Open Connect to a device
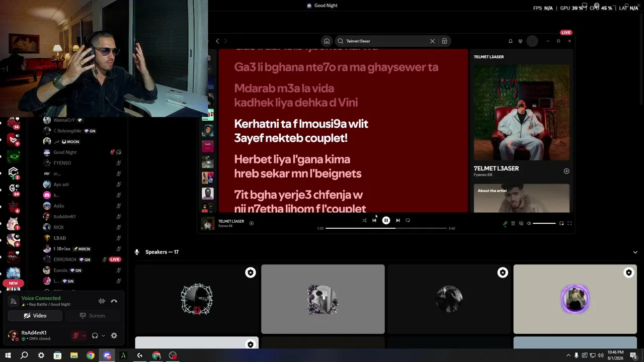This screenshot has width=644, height=362. coord(521,223)
